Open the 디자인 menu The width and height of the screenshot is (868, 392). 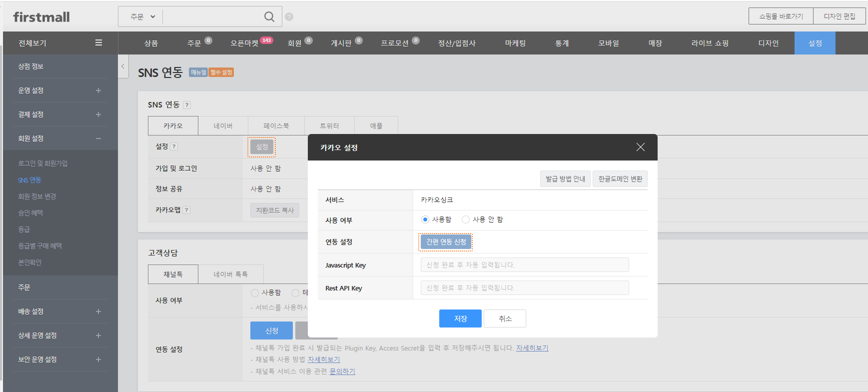(768, 43)
